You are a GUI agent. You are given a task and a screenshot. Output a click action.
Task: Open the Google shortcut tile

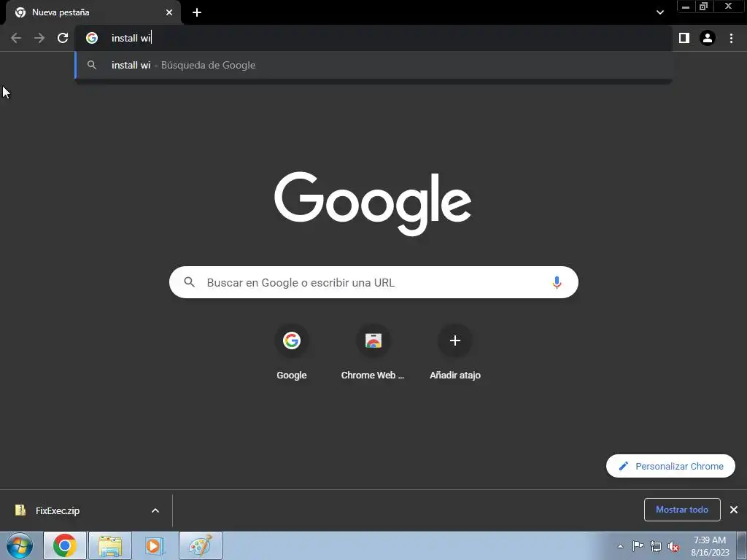coord(292,353)
